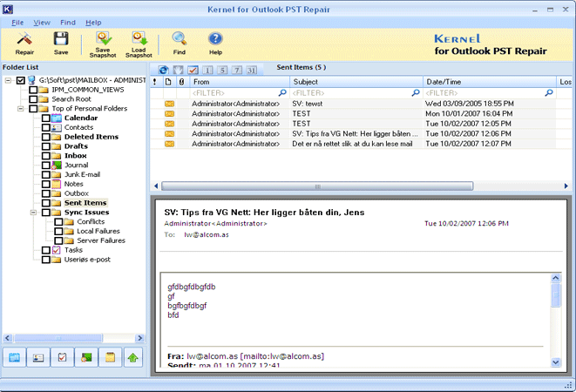Click the Subject filter search icon
The width and height of the screenshot is (576, 392).
pos(416,92)
